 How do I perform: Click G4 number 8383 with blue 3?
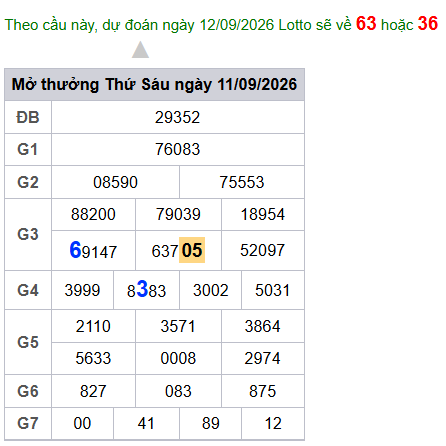(x=146, y=289)
